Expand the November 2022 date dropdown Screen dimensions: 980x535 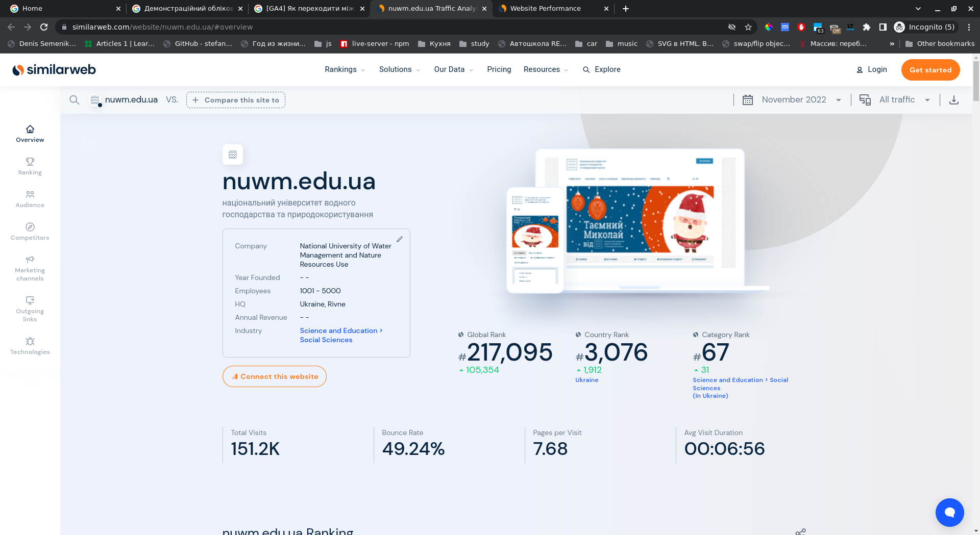[794, 100]
